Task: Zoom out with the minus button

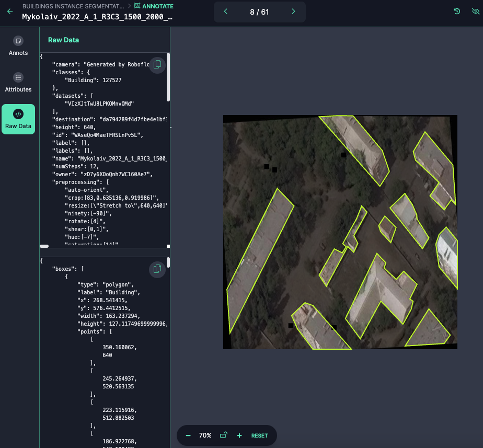Action: click(x=188, y=435)
